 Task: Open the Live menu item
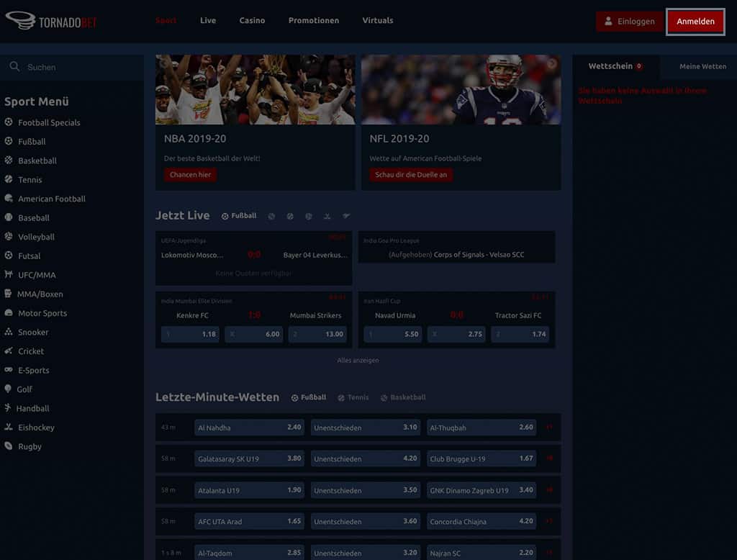(208, 20)
